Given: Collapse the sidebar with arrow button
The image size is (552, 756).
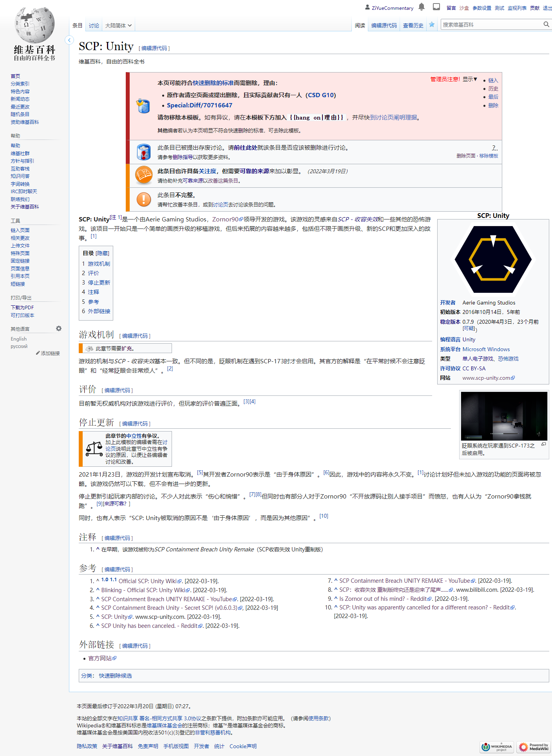Looking at the screenshot, I should click(x=69, y=40).
